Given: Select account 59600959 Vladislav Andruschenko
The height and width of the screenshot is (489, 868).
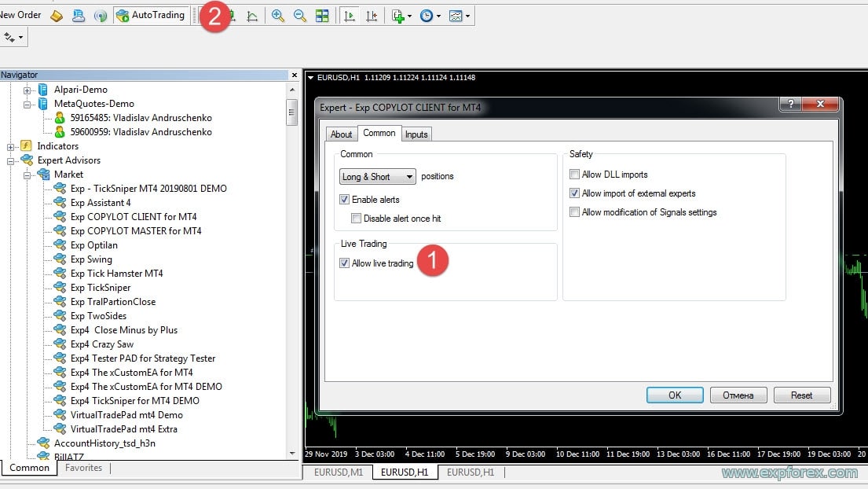Looking at the screenshot, I should click(141, 132).
